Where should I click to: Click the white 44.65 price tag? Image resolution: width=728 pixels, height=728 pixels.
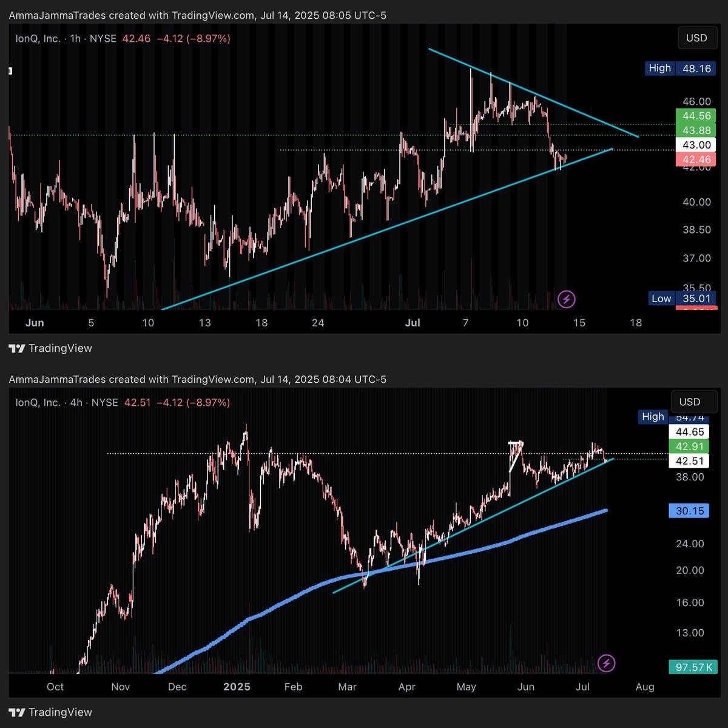tap(689, 432)
